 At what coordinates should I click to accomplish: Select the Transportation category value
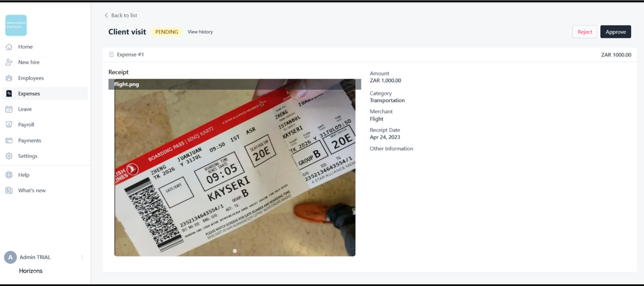point(387,100)
